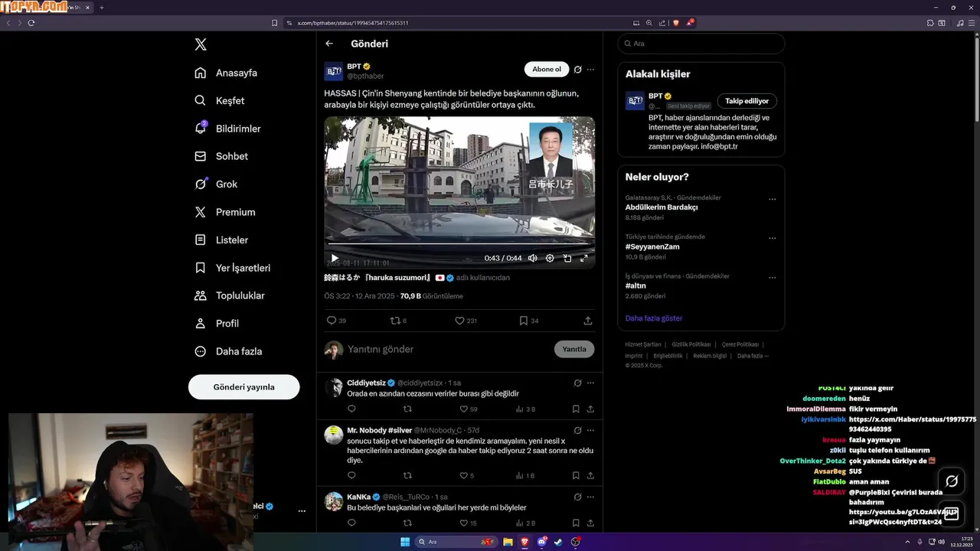Open more options for Abdülkerim Bardakçı trend
The height and width of the screenshot is (551, 980).
tap(772, 199)
